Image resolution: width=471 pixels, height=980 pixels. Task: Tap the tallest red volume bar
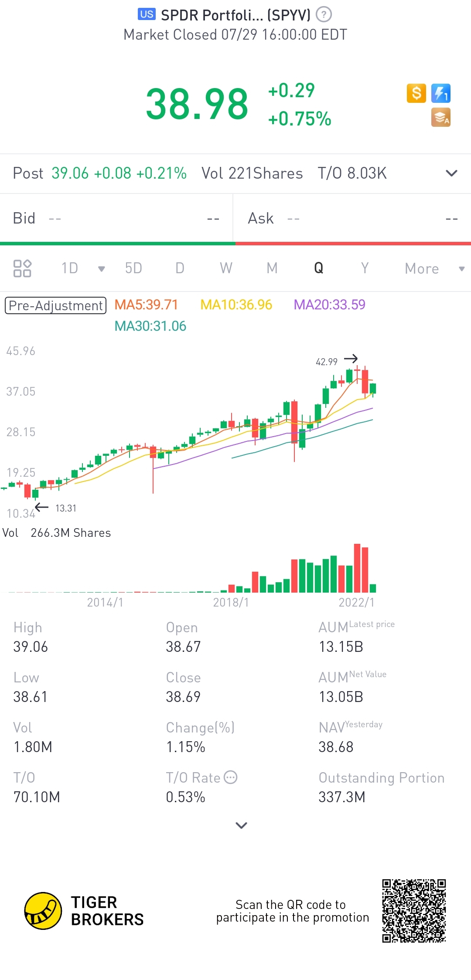[x=357, y=568]
